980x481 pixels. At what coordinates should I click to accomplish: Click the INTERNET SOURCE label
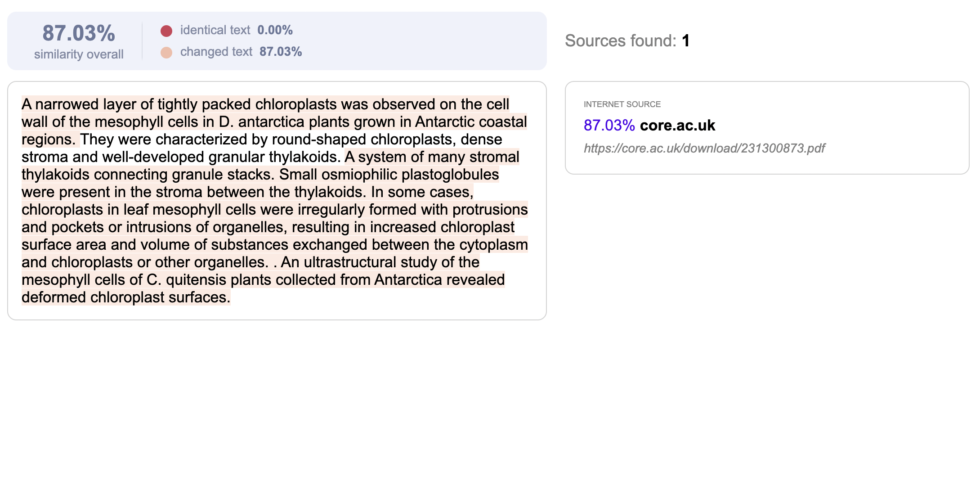tap(622, 104)
